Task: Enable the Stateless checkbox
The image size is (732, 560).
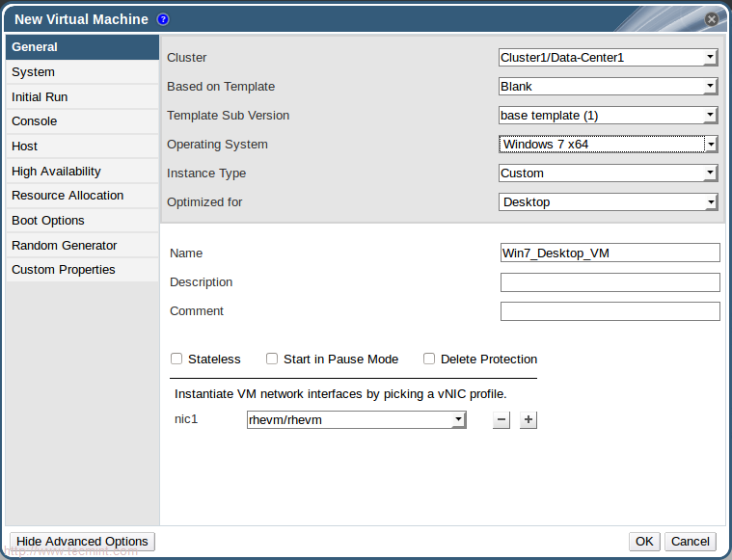Action: (176, 360)
